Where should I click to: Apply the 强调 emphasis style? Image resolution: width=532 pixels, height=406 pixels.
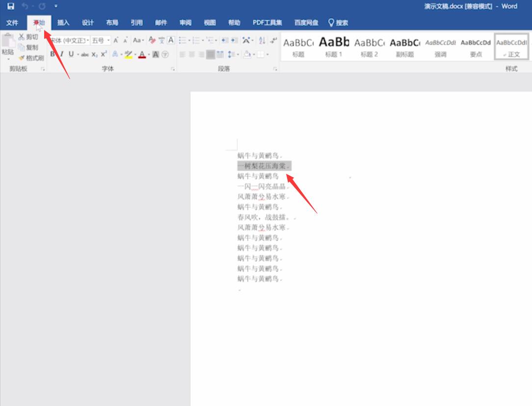tap(440, 47)
